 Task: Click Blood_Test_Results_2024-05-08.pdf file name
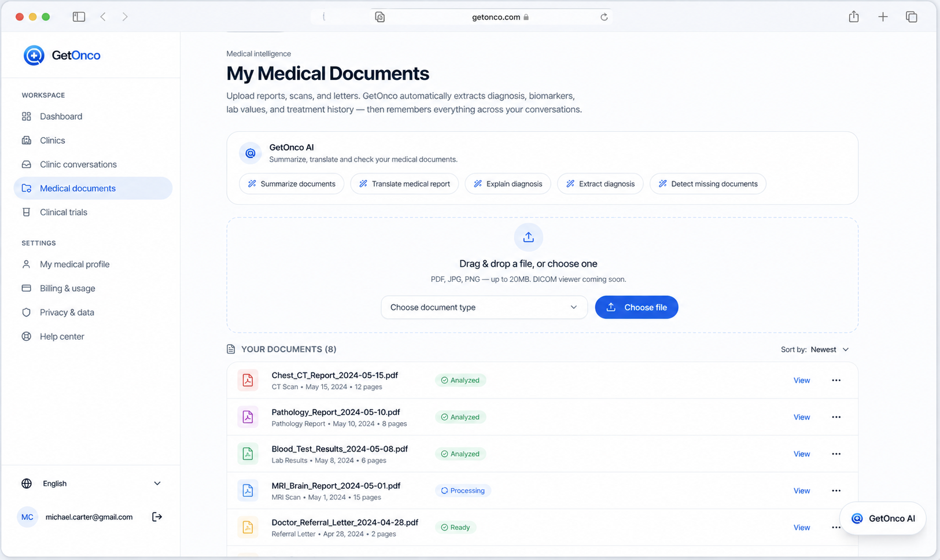coord(340,449)
